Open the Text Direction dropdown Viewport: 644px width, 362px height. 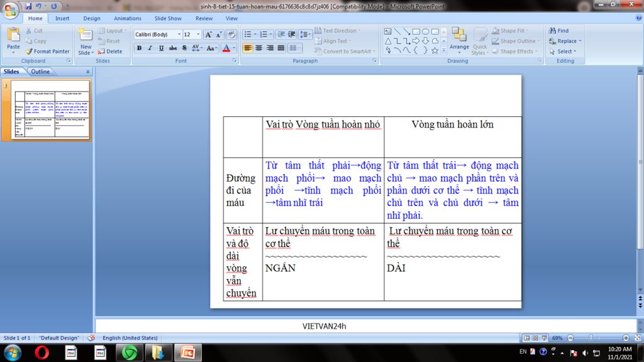coord(338,31)
